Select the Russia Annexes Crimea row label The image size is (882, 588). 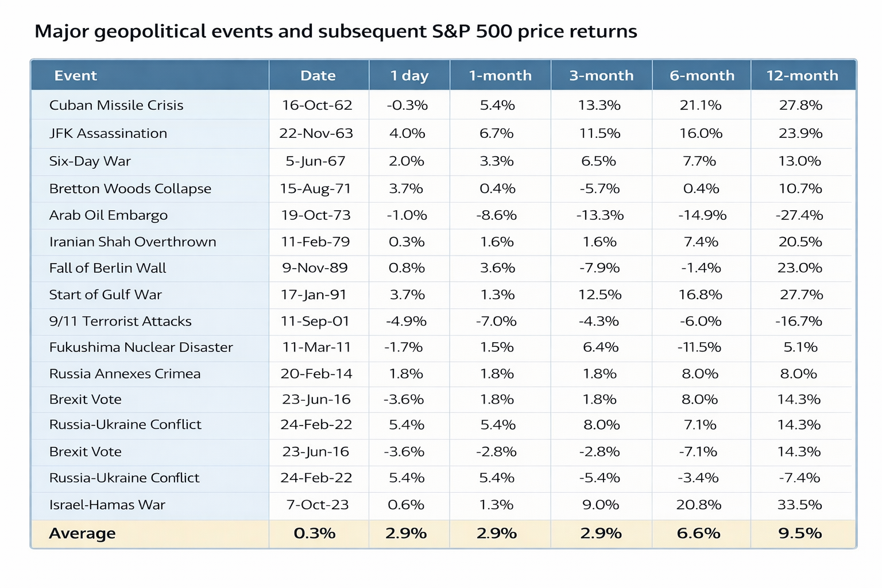(125, 374)
